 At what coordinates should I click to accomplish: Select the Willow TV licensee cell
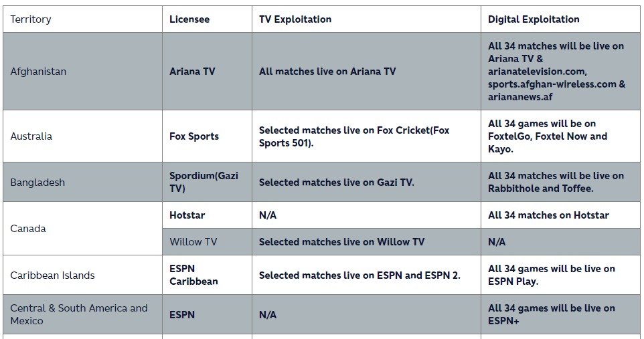194,241
